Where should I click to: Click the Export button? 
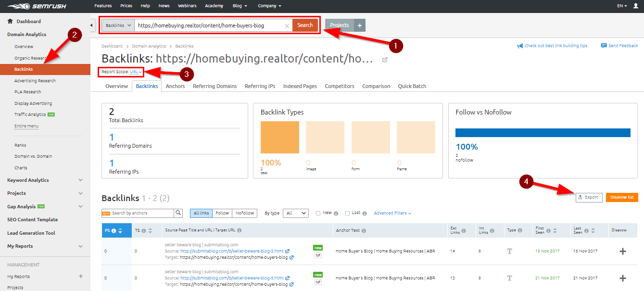pos(589,197)
